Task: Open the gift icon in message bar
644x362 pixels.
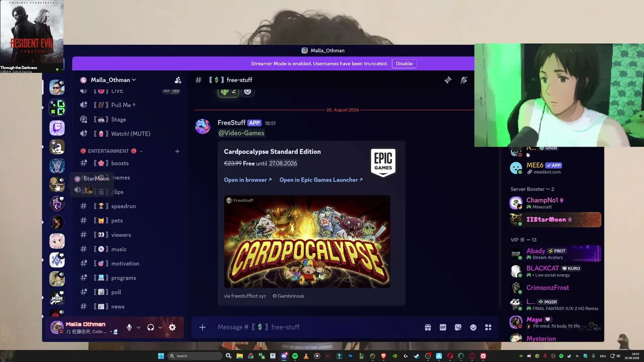Action: tap(428, 327)
